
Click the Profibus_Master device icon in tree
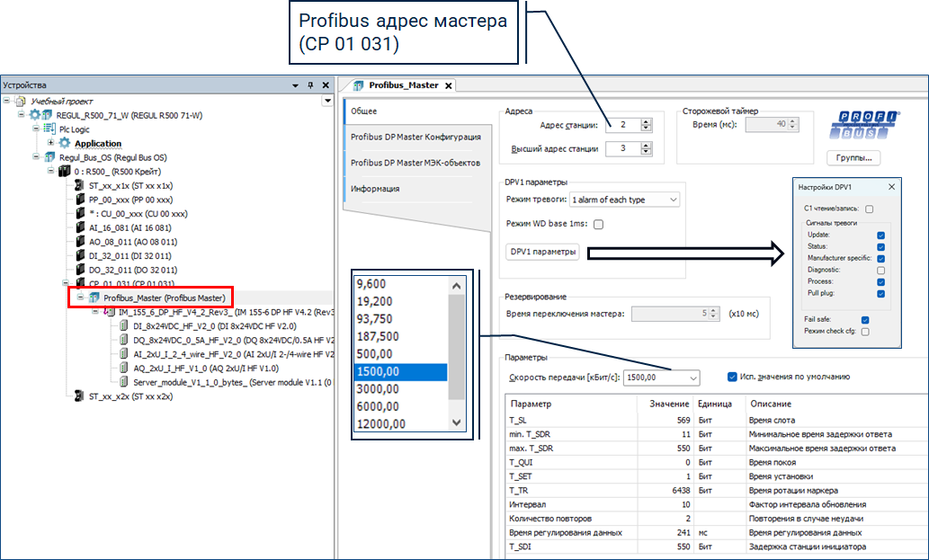tap(94, 298)
